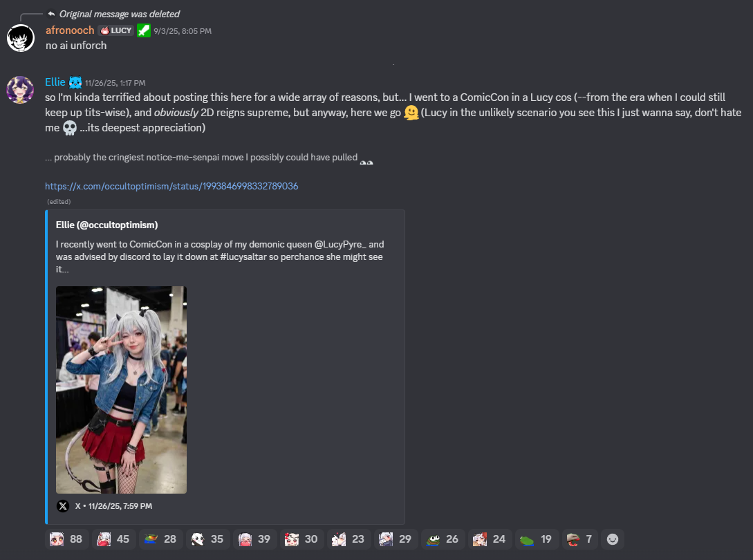
Task: Toggle the frog reaction with 26 count
Action: point(443,539)
